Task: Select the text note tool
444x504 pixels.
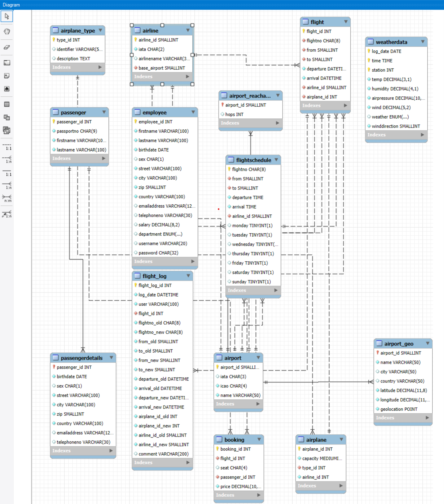Action: (x=7, y=76)
